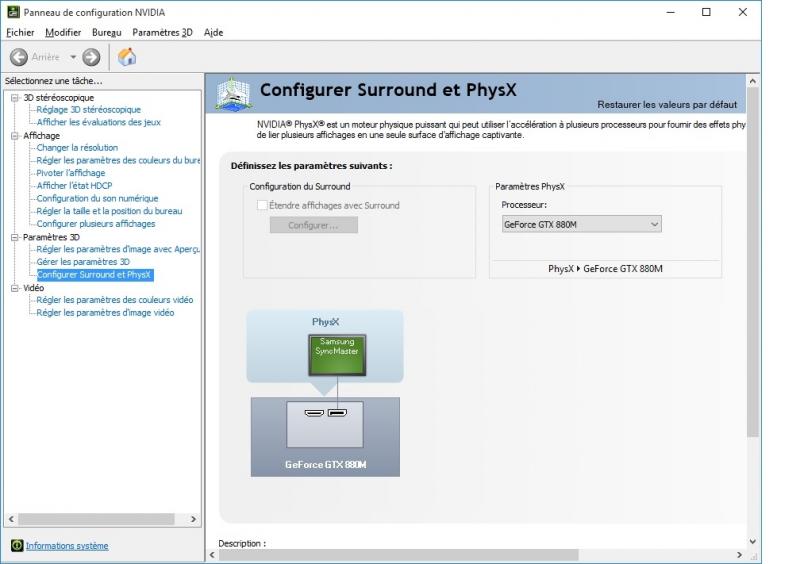Select Régler les paramètres d'image avec Aperçu
800x564 pixels.
coord(118,249)
